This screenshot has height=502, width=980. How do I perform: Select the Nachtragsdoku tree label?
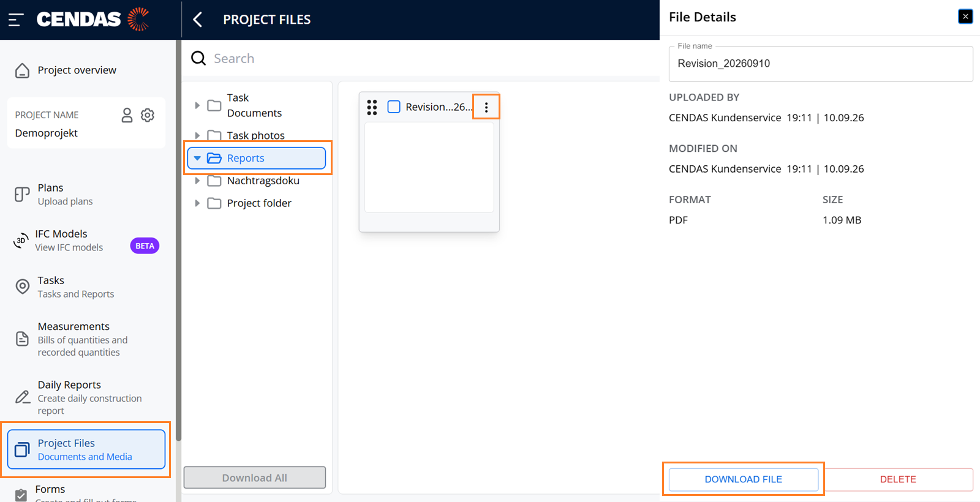[x=263, y=181]
